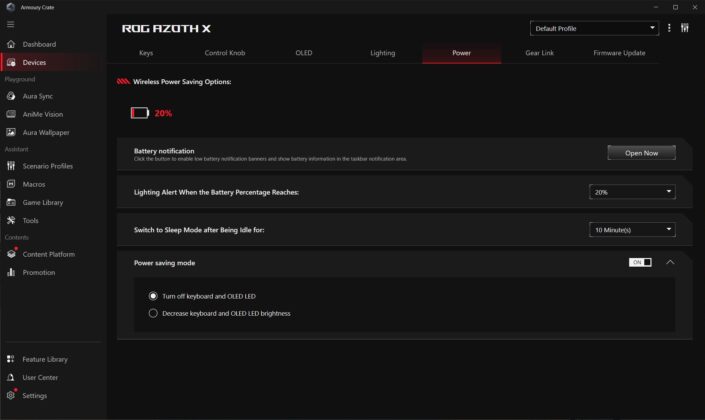Click the hamburger menu icon in sidebar
Viewport: 705px width, 420px height.
coord(10,24)
